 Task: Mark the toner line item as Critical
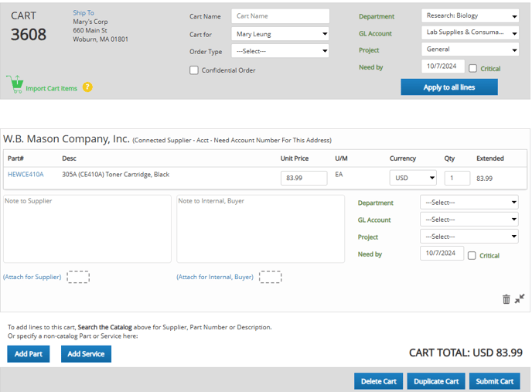[x=472, y=256]
